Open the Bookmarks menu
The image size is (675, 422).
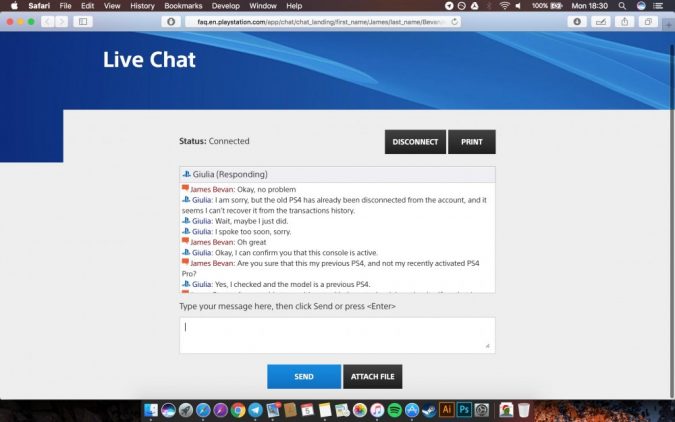click(x=183, y=6)
